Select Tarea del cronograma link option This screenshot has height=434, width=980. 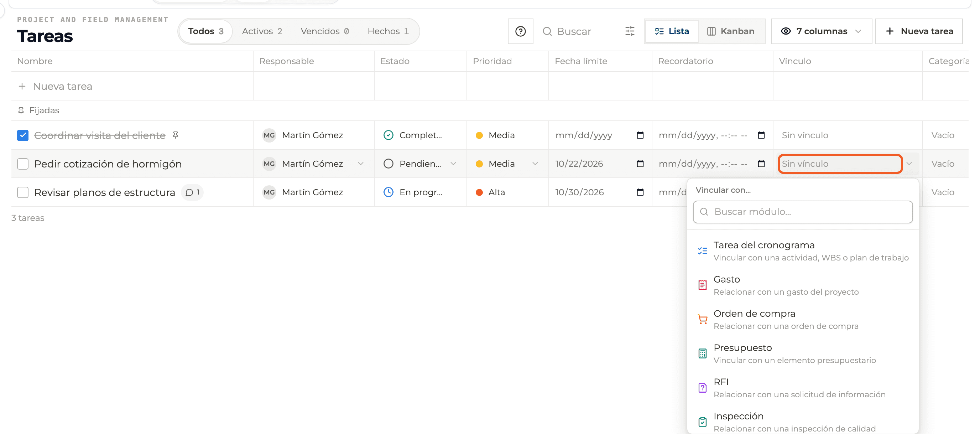803,251
